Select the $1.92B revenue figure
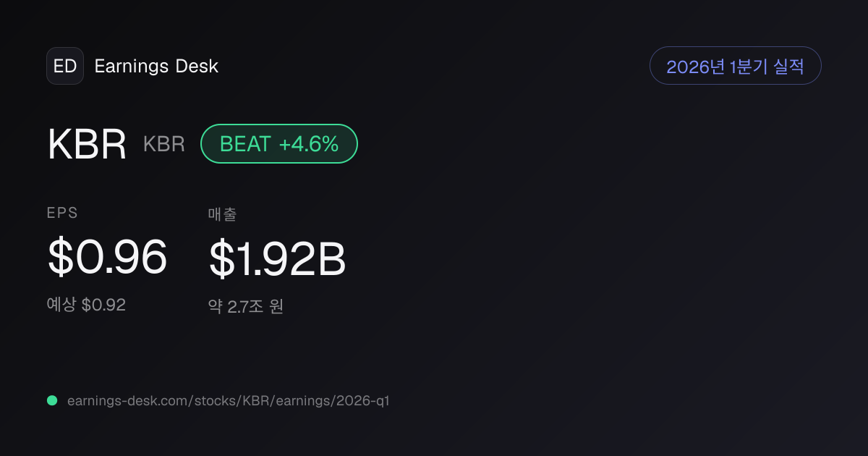This screenshot has height=456, width=868. point(277,259)
